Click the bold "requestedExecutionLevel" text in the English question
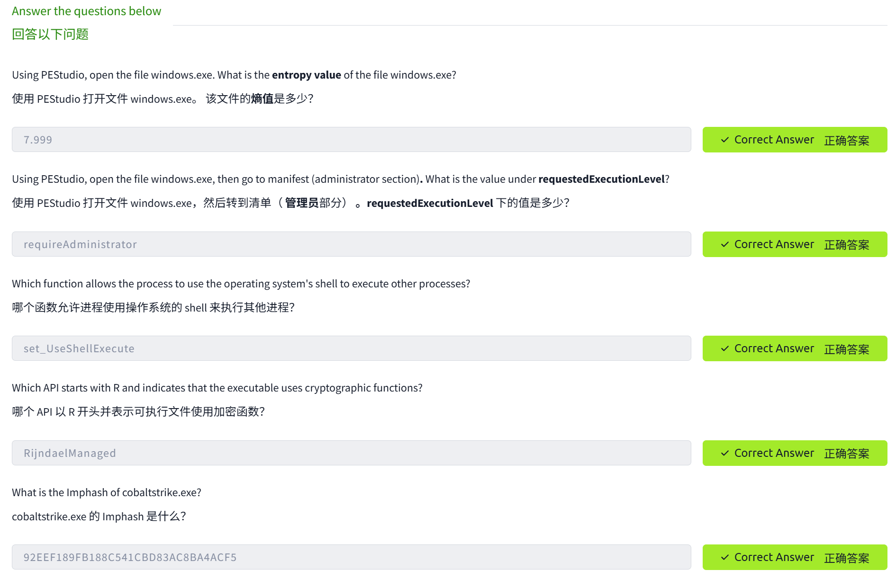This screenshot has height=588, width=896. (601, 179)
